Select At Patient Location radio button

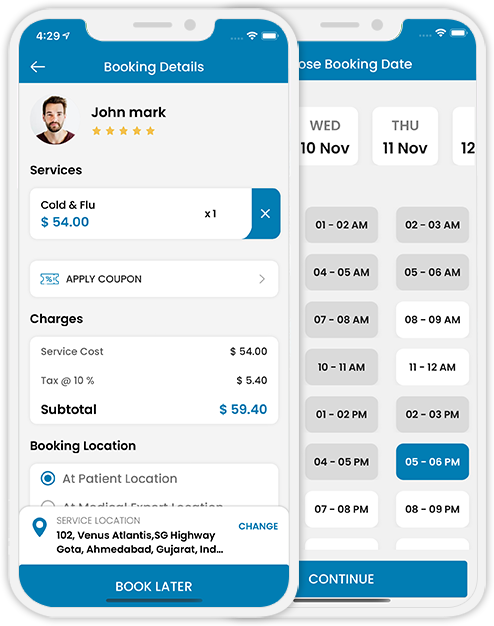(x=48, y=478)
